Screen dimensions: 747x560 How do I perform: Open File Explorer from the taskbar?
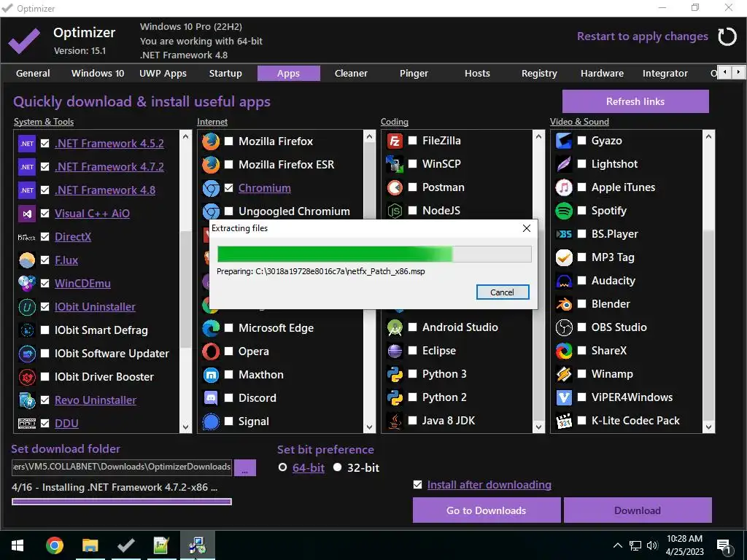[x=90, y=545]
